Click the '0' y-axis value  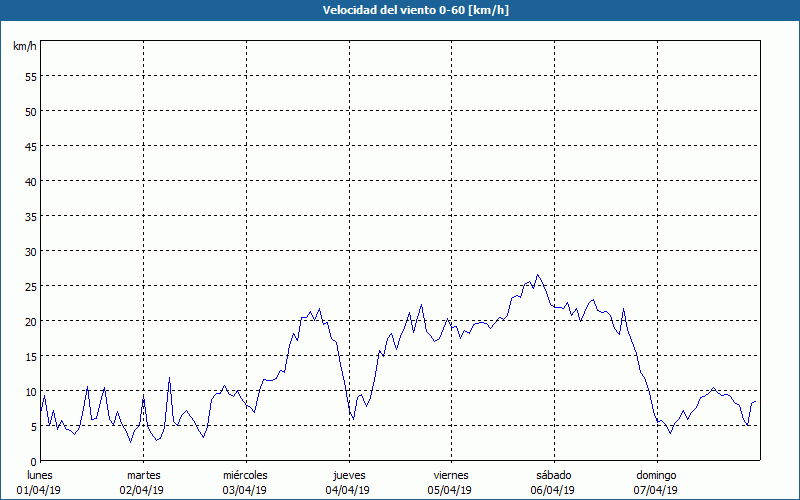tap(34, 462)
